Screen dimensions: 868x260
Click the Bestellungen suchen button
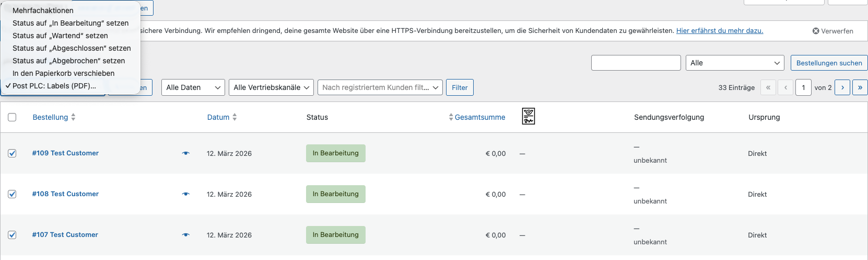[x=829, y=63]
